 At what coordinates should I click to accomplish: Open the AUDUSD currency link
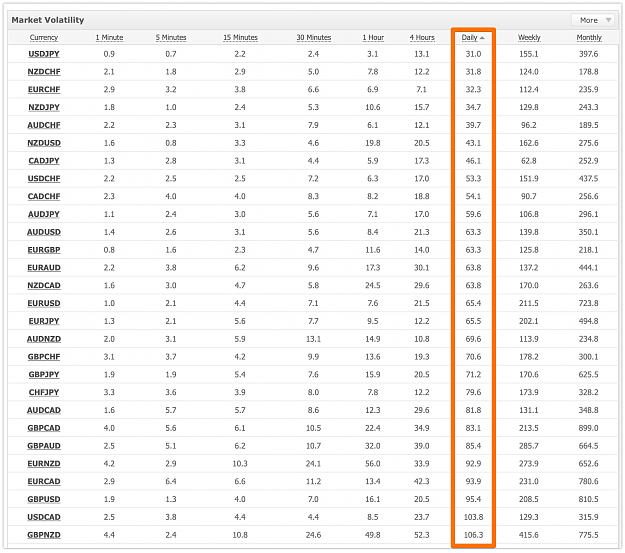pyautogui.click(x=44, y=232)
